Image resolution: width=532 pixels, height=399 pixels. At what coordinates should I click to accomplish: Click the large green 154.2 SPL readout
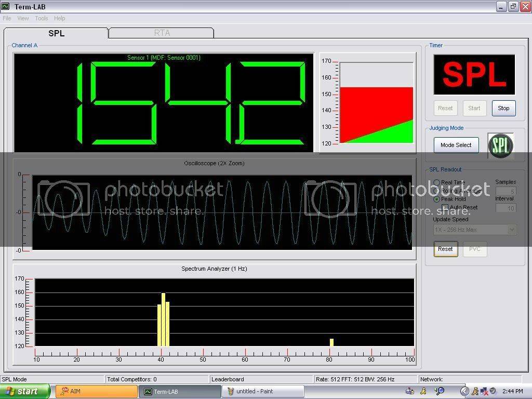192,103
